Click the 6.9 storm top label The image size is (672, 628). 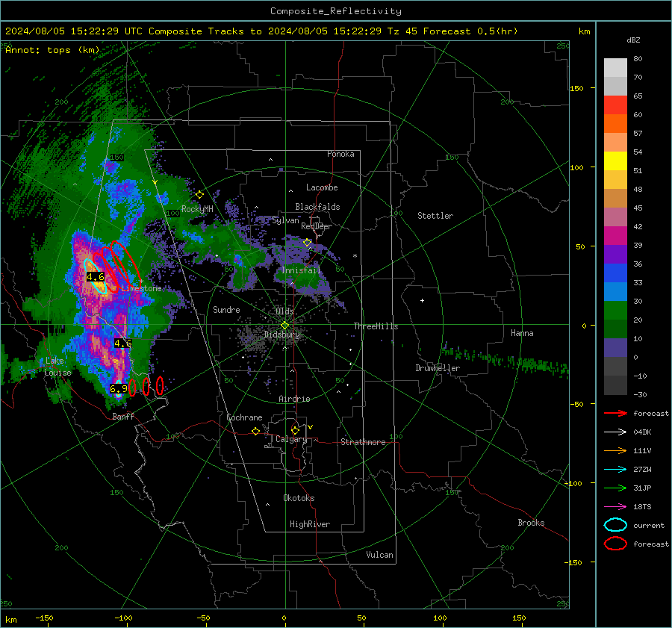[x=119, y=388]
